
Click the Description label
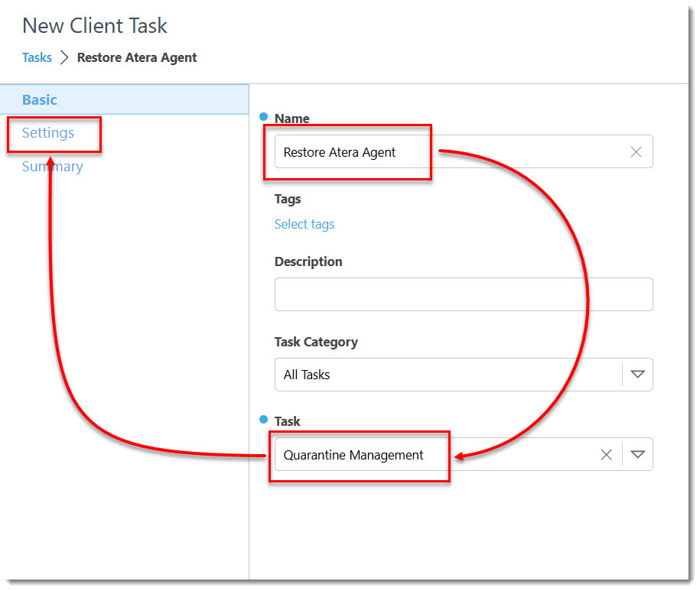pos(308,261)
